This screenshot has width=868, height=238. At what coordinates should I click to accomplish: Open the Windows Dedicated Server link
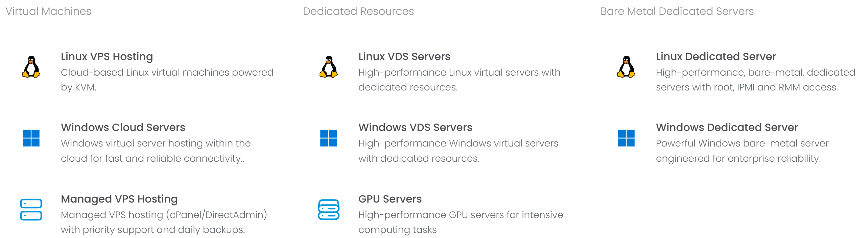click(x=727, y=128)
